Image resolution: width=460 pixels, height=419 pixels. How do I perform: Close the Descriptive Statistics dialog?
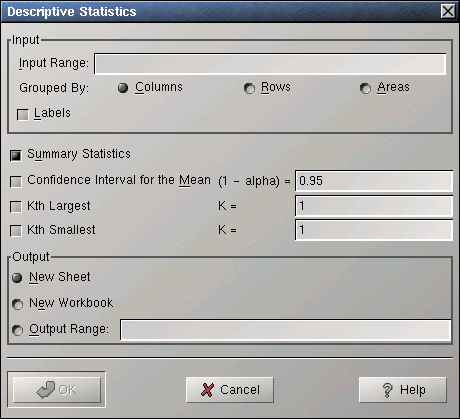pyautogui.click(x=448, y=11)
